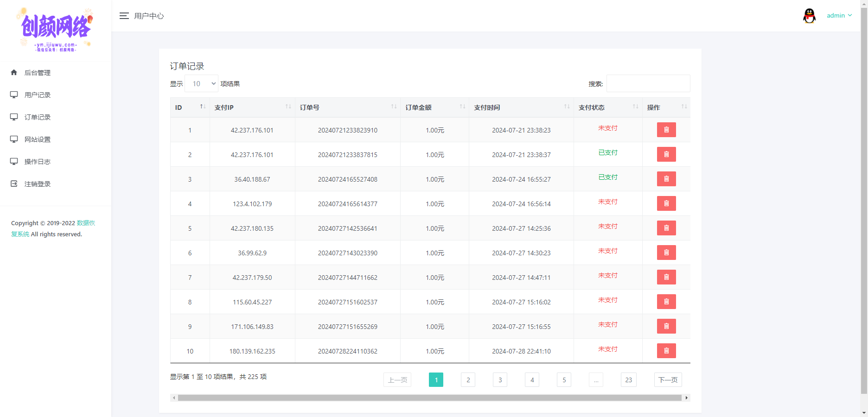Open the results-per-page dropdown showing 10
The image size is (868, 417).
pos(202,84)
